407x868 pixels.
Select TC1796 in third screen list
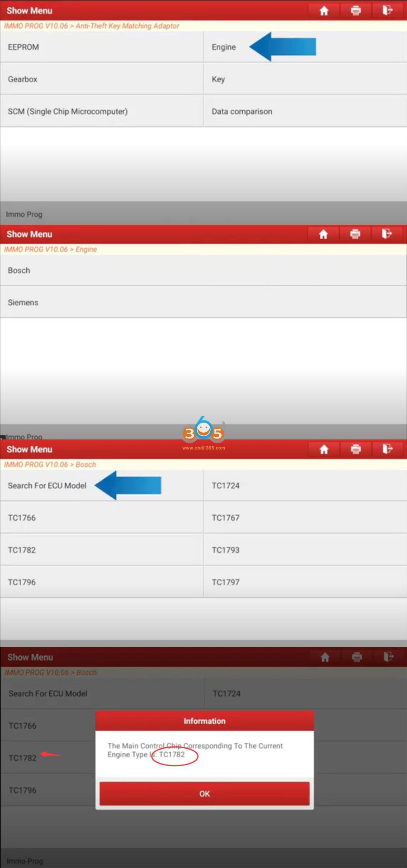point(102,582)
